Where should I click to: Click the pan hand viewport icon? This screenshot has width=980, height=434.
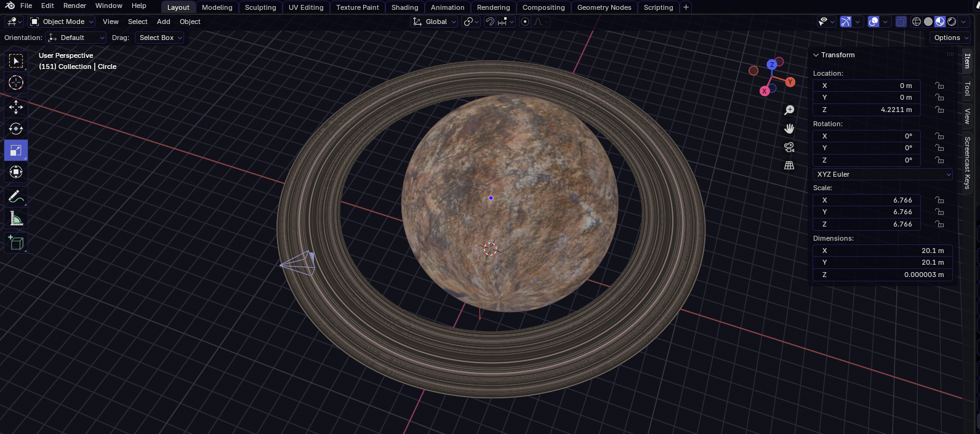789,129
